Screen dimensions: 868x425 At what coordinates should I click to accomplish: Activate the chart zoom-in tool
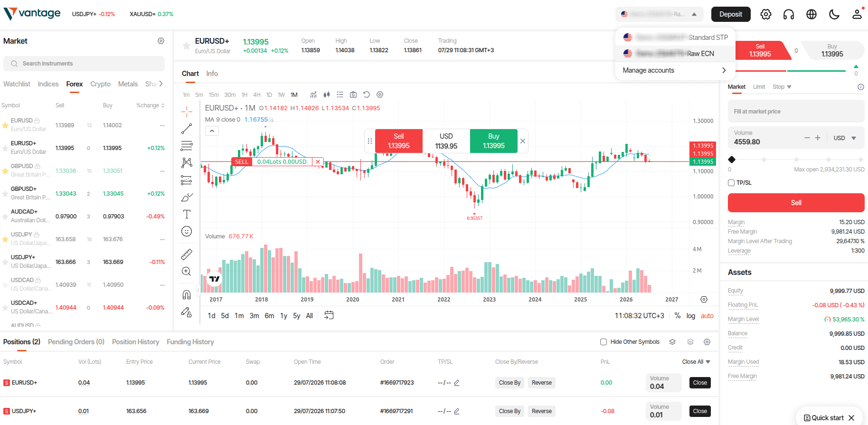tap(187, 272)
